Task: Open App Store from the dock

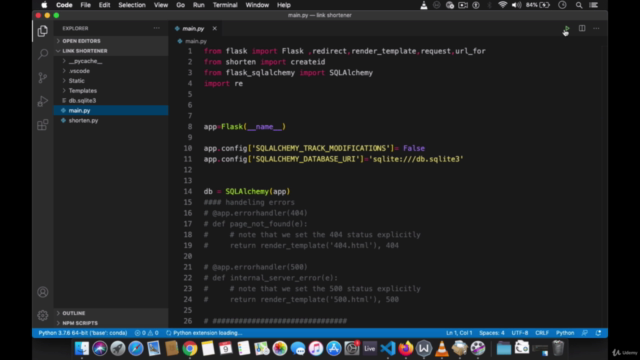Action: (334, 348)
